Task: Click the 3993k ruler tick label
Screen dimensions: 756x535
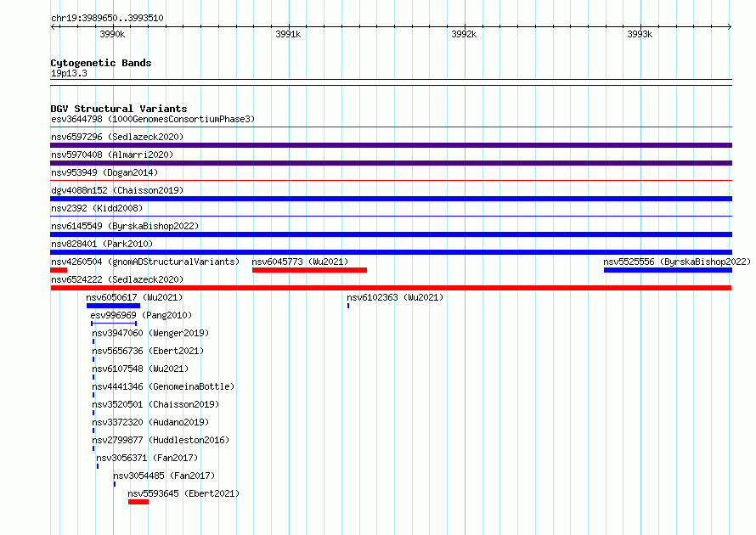Action: 640,34
